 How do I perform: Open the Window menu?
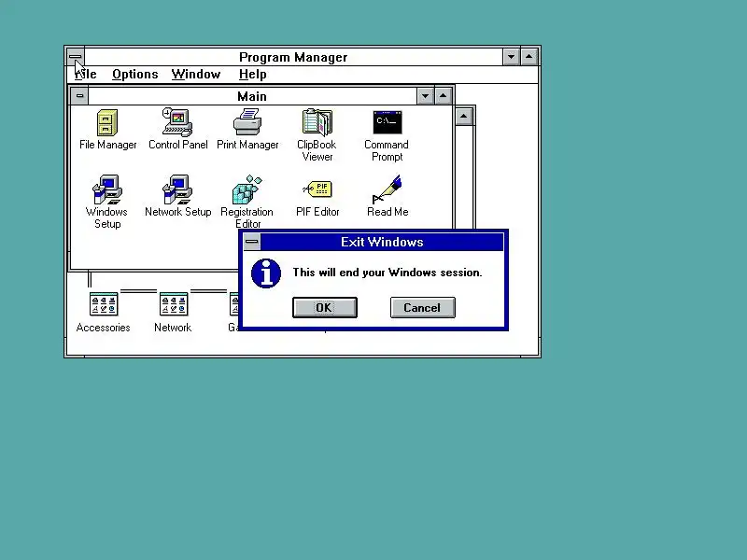[196, 75]
